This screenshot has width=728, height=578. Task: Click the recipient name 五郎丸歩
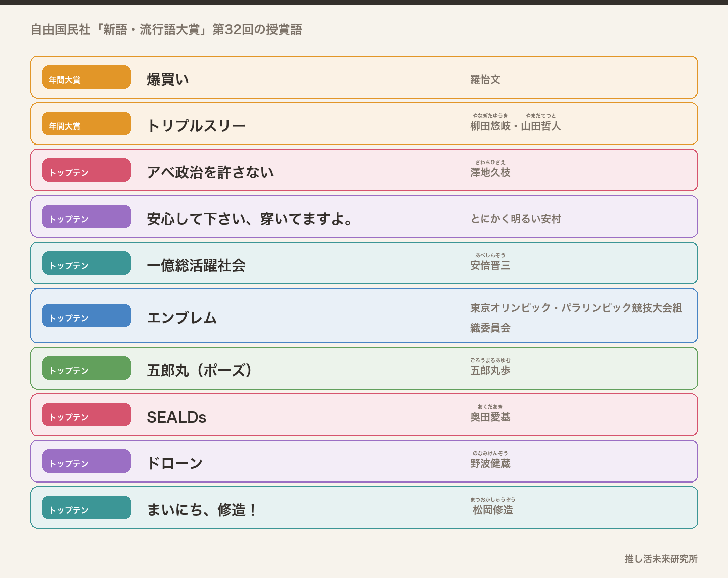pyautogui.click(x=490, y=370)
